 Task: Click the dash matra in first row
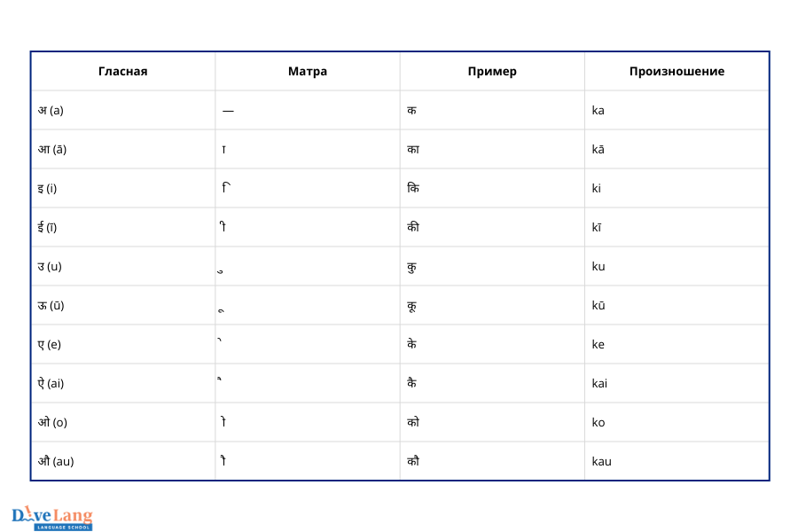tap(228, 111)
